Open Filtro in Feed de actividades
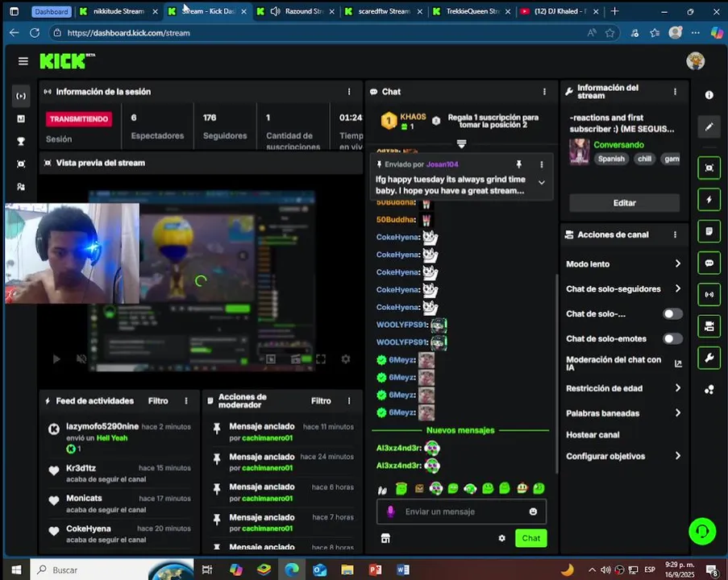 [x=158, y=401]
